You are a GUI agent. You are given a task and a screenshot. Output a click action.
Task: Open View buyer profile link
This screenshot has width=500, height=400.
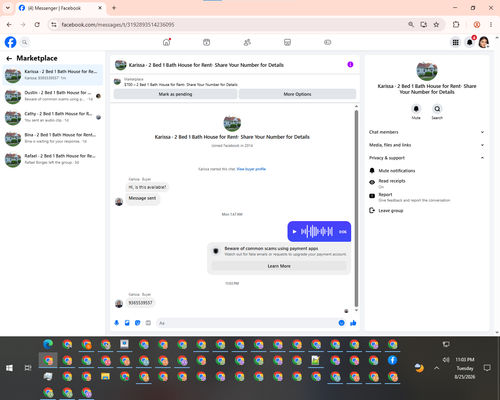(x=251, y=169)
